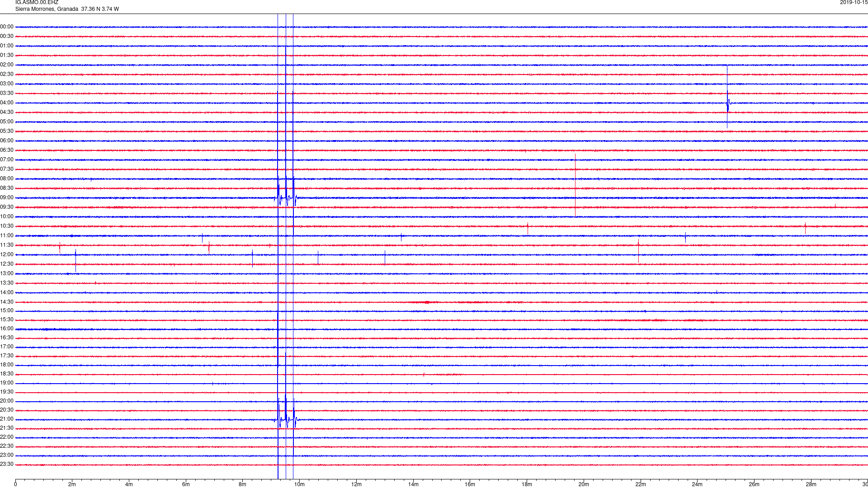The image size is (868, 488).
Task: Select the 08:00 trace time label
Action: pos(7,179)
